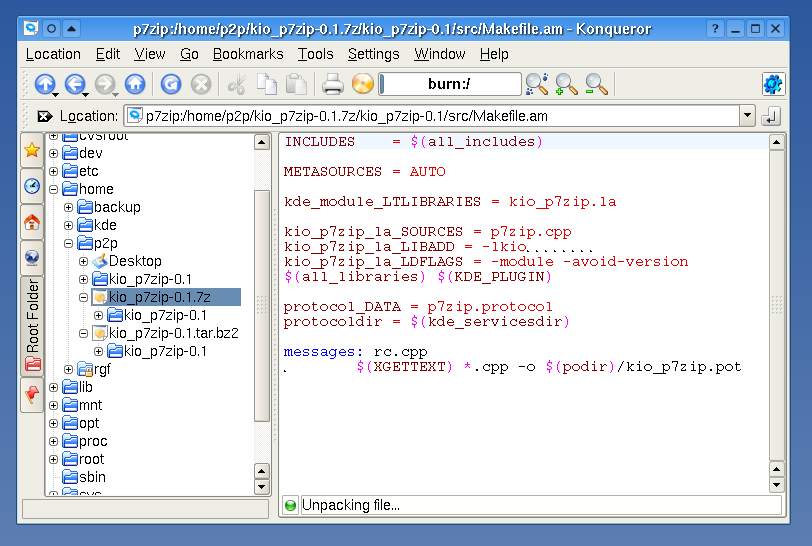812x546 pixels.
Task: Click the shade arrow button in title bar
Action: pos(71,28)
